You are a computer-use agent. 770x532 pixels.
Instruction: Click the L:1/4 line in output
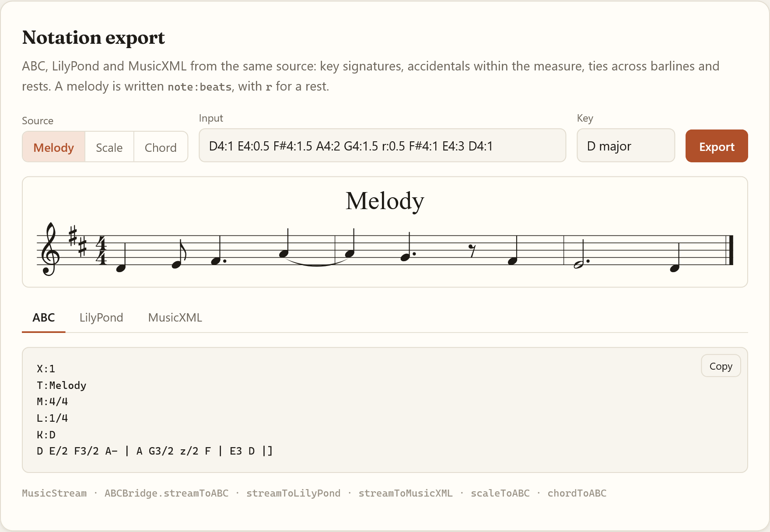click(x=52, y=418)
